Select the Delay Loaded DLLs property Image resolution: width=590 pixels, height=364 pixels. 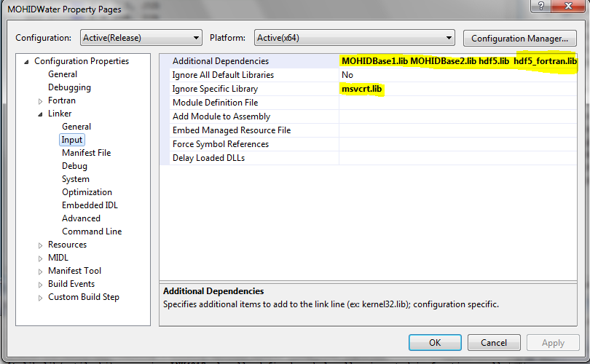(208, 158)
